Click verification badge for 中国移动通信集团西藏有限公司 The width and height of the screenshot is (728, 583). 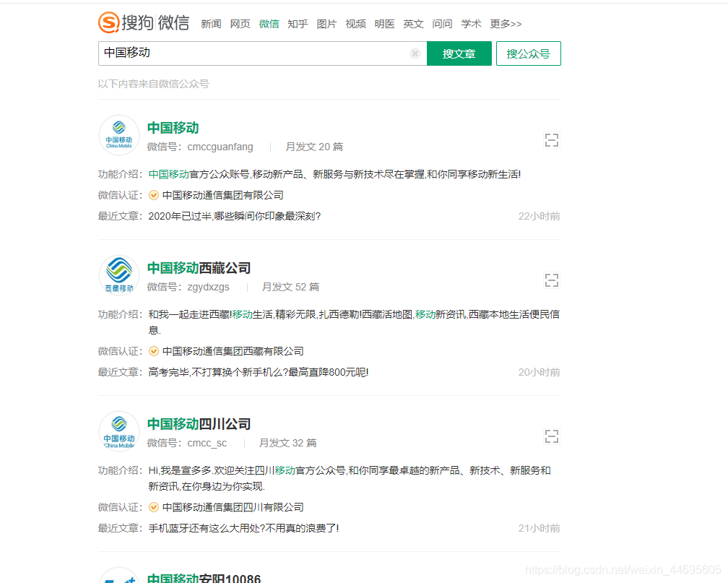(154, 351)
